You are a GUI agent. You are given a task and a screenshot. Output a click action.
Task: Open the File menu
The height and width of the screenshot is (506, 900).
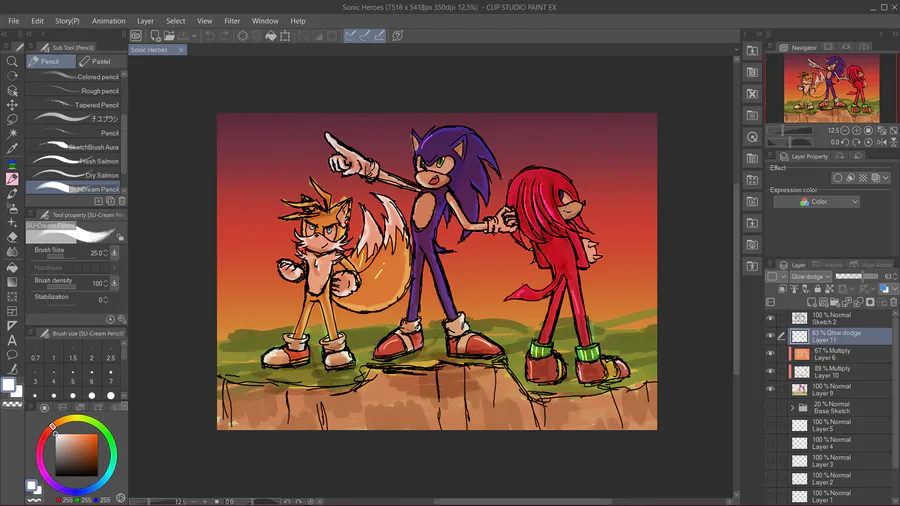click(x=14, y=21)
